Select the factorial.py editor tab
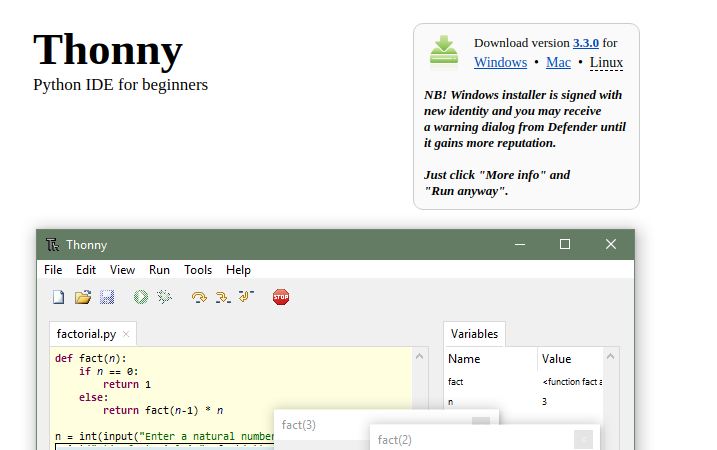 [x=86, y=334]
